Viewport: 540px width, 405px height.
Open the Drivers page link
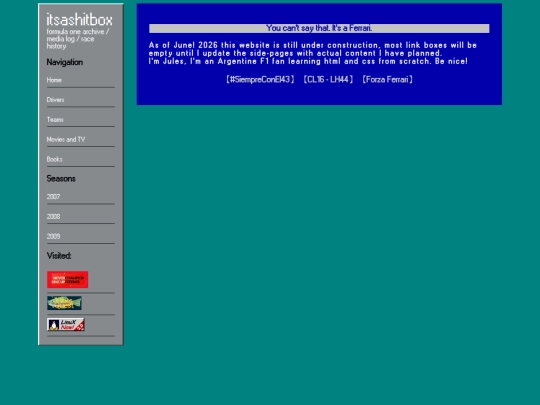point(55,100)
